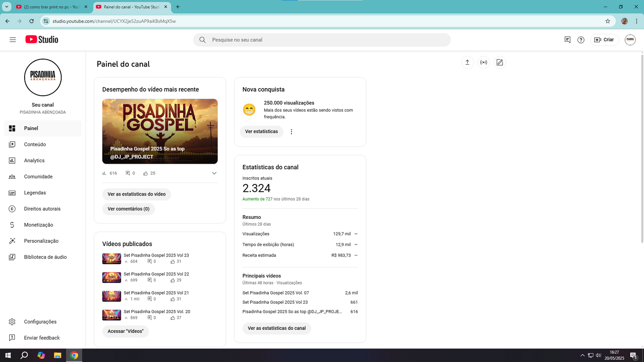Click the Monetização dollar icon
Image resolution: width=644 pixels, height=362 pixels.
pyautogui.click(x=12, y=225)
